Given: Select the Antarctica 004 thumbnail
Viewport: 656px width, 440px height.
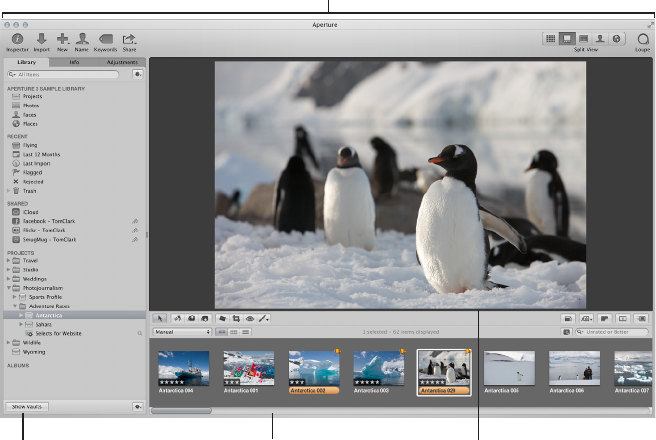Looking at the screenshot, I should click(x=182, y=370).
